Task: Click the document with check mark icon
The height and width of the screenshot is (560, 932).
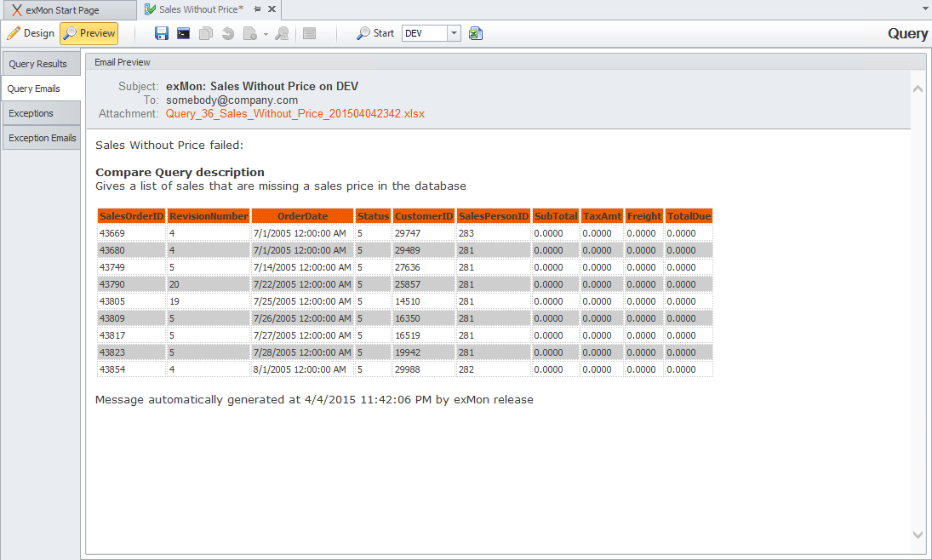Action: [250, 33]
